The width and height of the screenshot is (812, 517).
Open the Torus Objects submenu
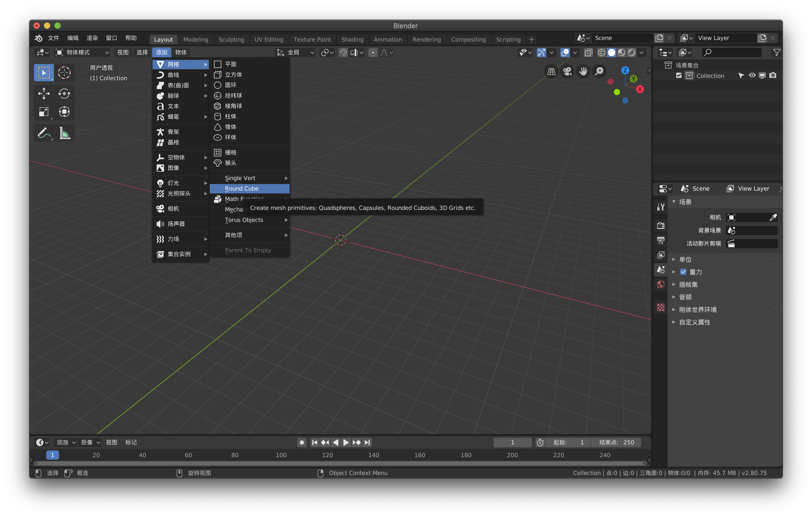point(250,220)
